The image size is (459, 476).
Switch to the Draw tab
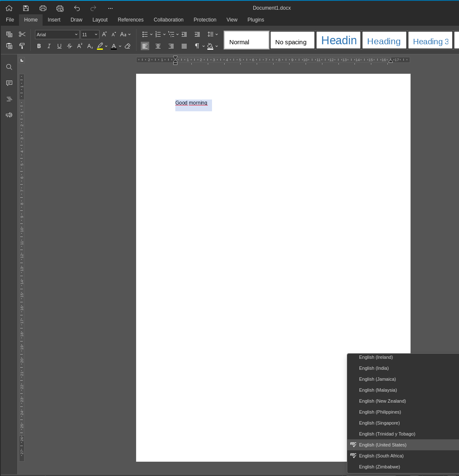pos(77,20)
